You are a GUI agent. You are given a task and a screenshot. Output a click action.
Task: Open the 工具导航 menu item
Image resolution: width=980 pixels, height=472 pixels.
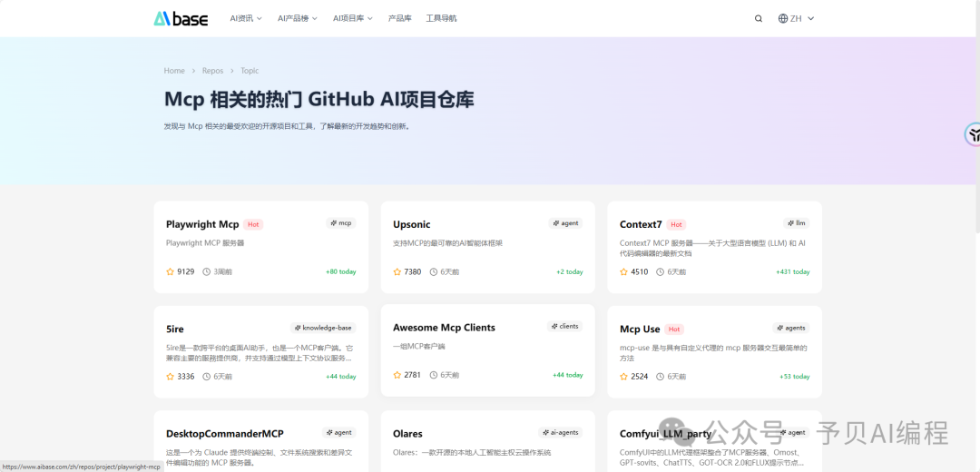tap(441, 19)
